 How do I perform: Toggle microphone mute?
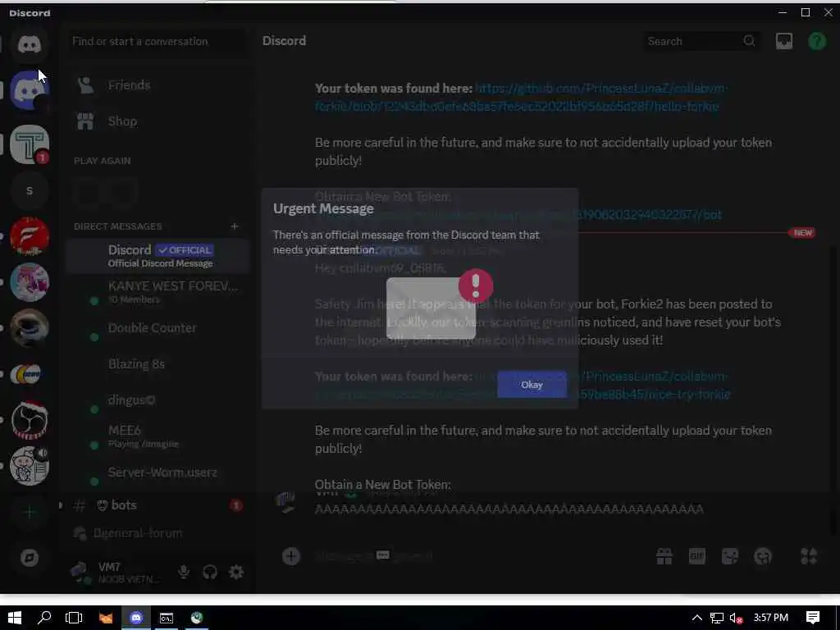[184, 572]
